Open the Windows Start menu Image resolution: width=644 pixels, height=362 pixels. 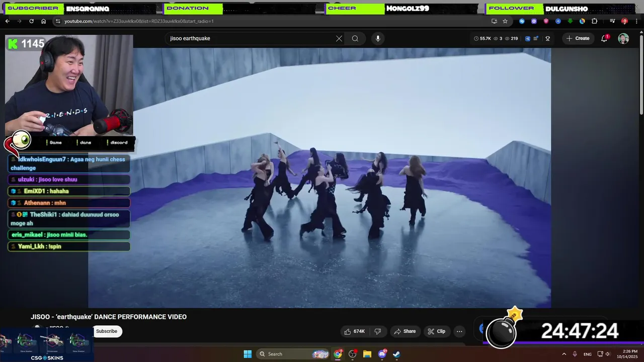click(x=248, y=354)
